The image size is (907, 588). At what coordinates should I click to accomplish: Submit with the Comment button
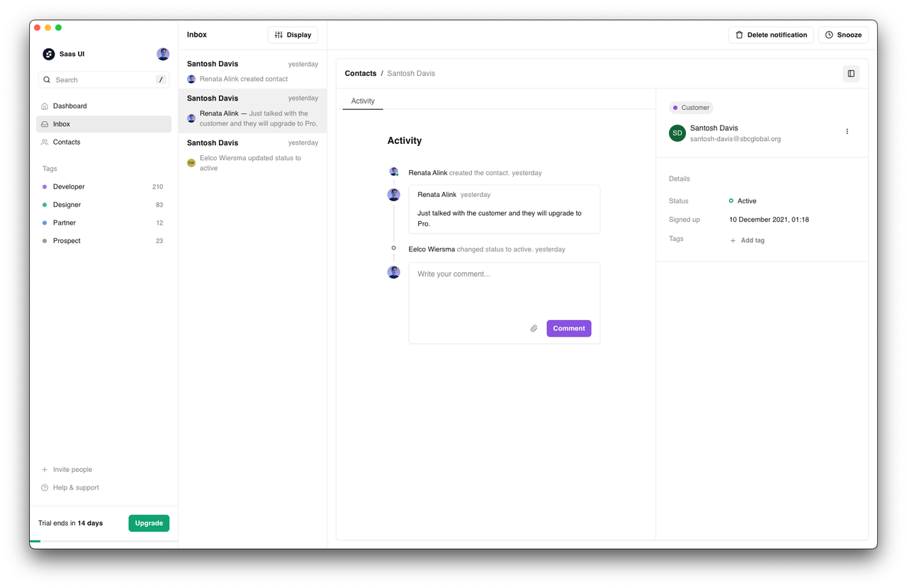click(x=568, y=328)
